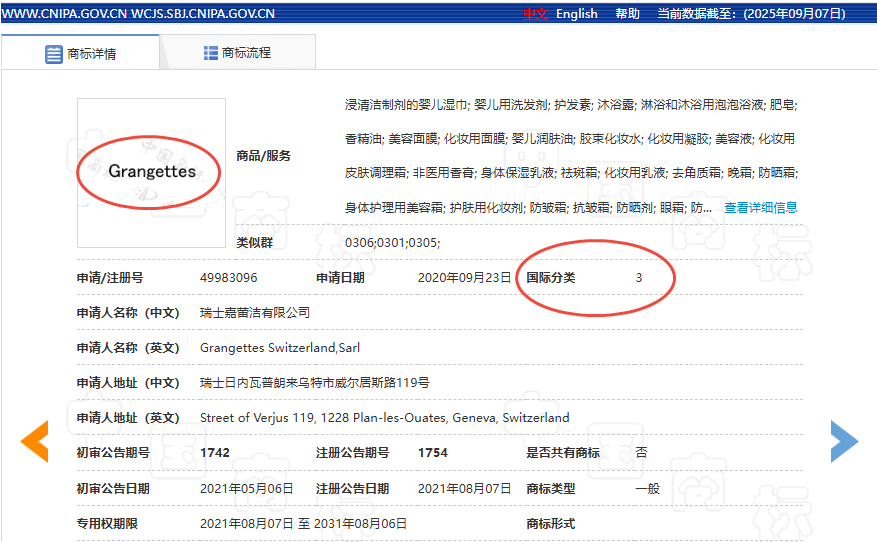This screenshot has width=877, height=542.
Task: Select applicant name 瑞士嘉蕾洁有限公司
Action: click(x=255, y=313)
